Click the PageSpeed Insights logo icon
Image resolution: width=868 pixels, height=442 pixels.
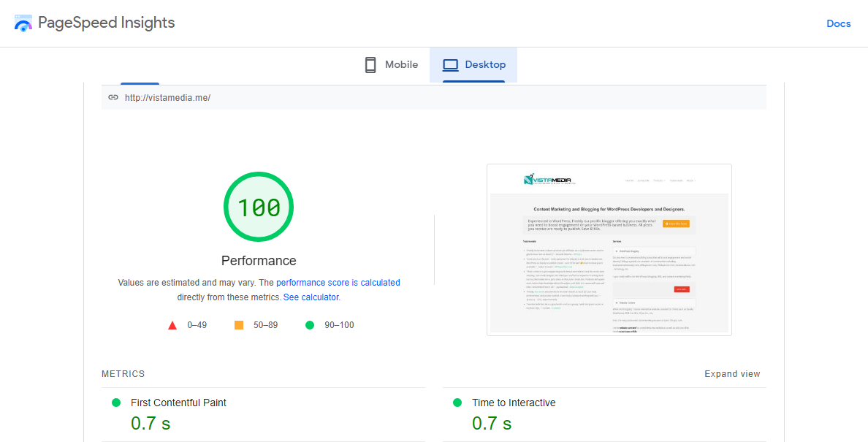coord(23,23)
